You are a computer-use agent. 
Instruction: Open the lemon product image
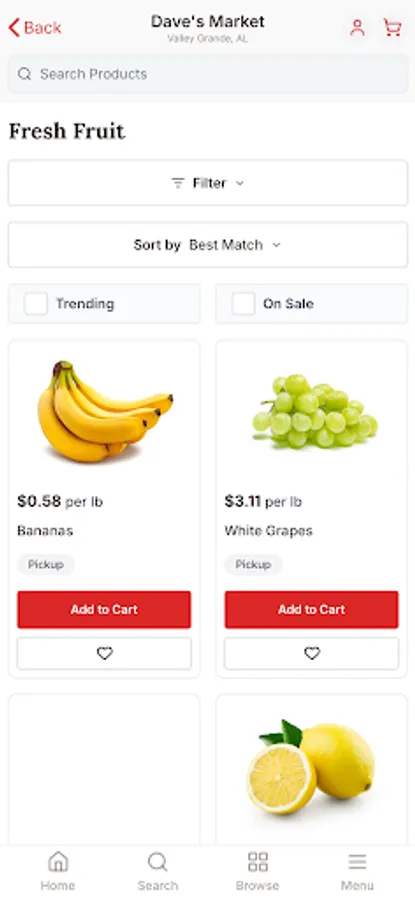(311, 767)
